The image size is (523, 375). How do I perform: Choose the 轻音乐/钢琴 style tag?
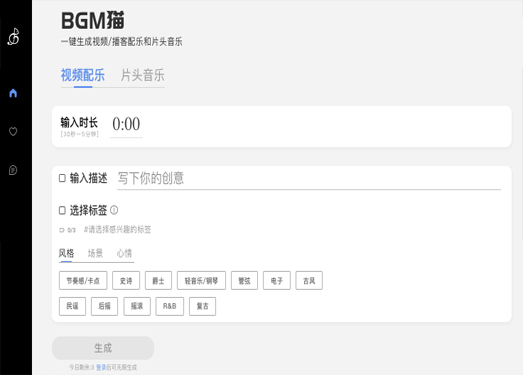[x=201, y=281]
